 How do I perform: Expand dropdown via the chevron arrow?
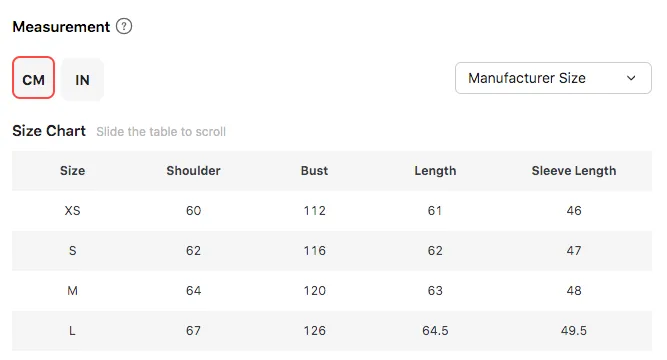tap(631, 78)
